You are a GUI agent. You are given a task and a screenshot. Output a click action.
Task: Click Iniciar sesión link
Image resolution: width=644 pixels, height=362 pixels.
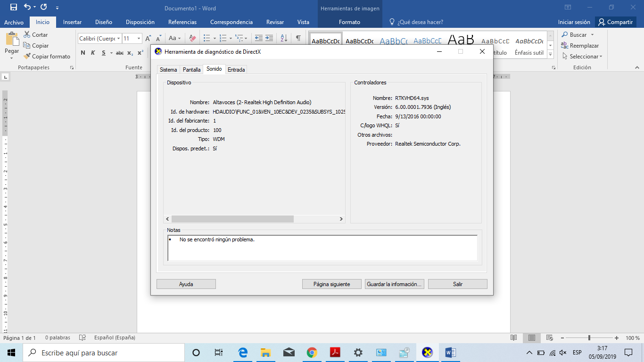(574, 22)
